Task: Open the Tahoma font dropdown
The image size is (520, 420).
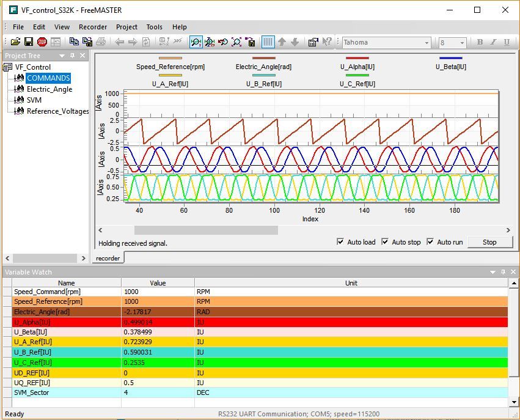Action: (427, 42)
